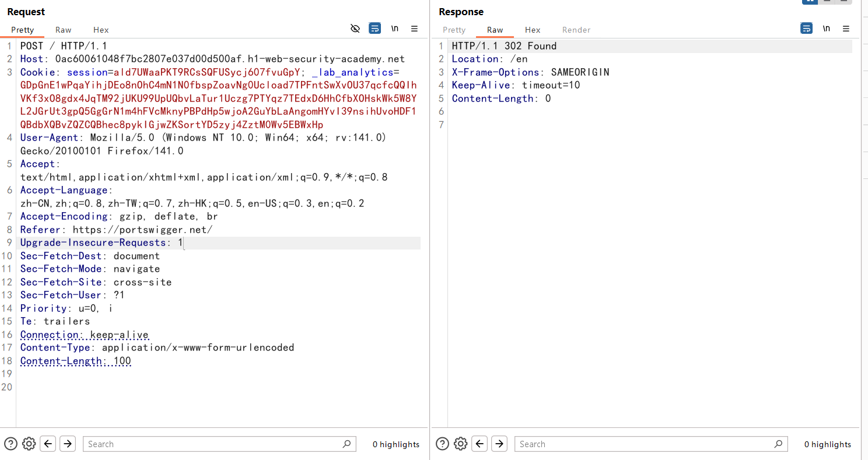Open the Response hamburger options menu

(846, 29)
